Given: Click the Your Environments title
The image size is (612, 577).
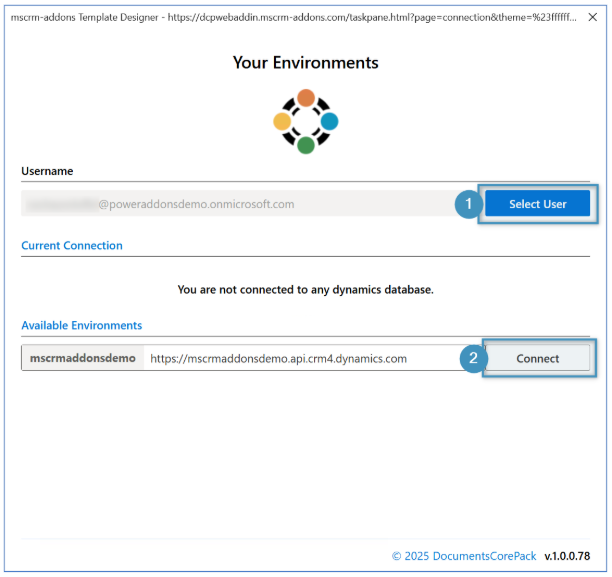Looking at the screenshot, I should [x=306, y=62].
